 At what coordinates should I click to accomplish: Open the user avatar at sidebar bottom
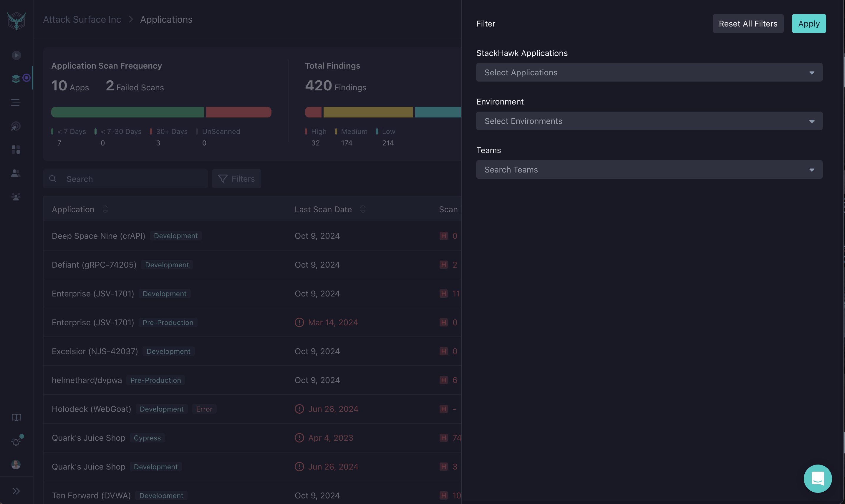[x=16, y=465]
